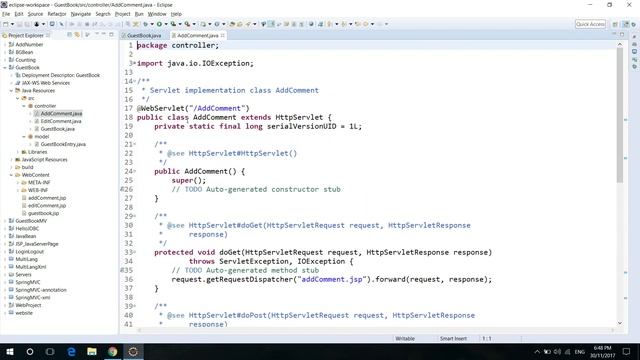This screenshot has height=360, width=640.
Task: Open the Project Explorer view menu
Action: click(x=88, y=35)
